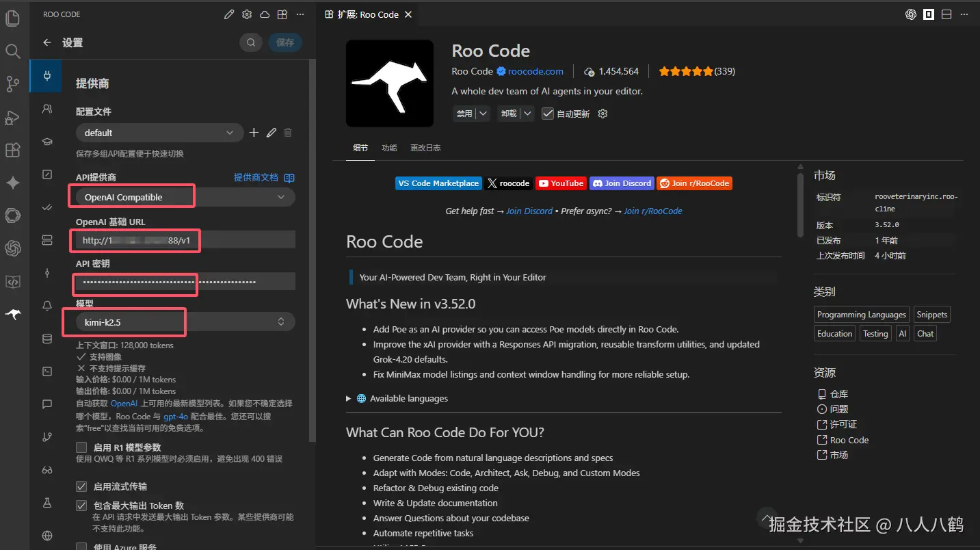Click the marketplace grid icon in Roo Code header

coord(282,14)
